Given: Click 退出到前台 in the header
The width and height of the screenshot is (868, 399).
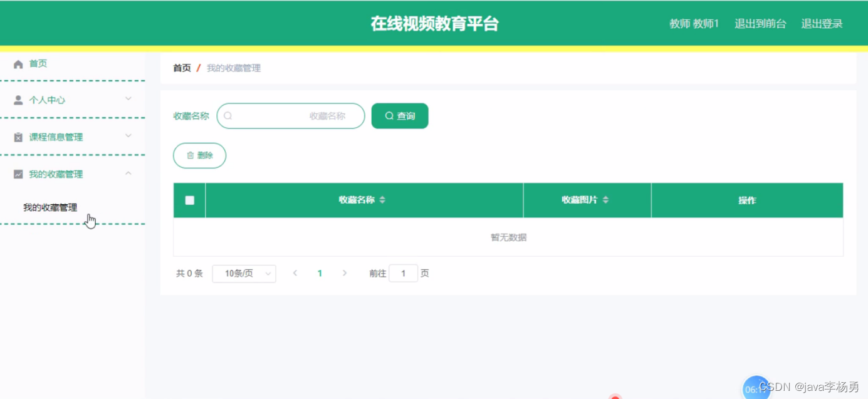Looking at the screenshot, I should (760, 24).
